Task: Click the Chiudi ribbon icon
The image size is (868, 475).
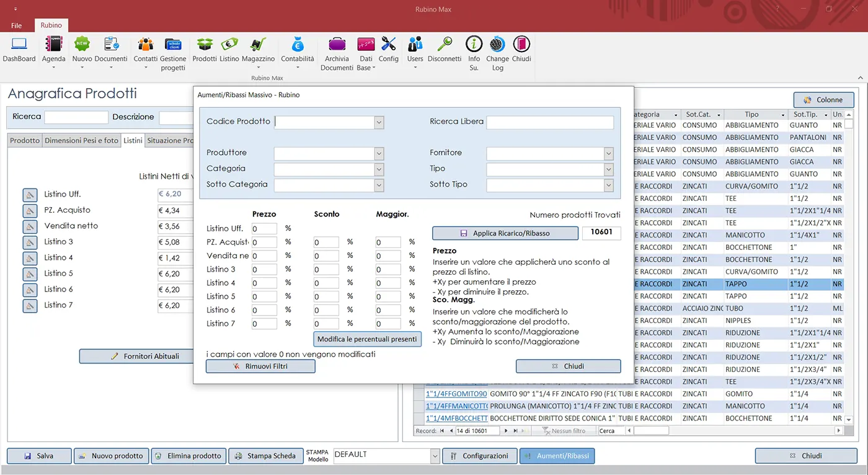Action: point(521,50)
